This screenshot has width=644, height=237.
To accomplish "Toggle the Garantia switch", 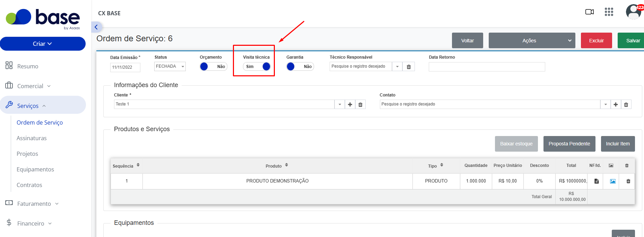I will [300, 67].
